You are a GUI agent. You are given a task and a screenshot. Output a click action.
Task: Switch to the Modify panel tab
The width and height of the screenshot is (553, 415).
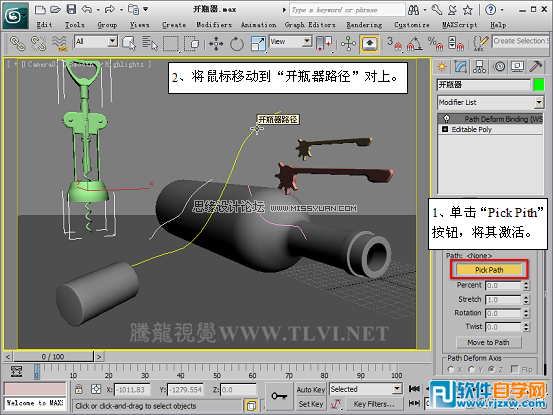click(x=461, y=66)
